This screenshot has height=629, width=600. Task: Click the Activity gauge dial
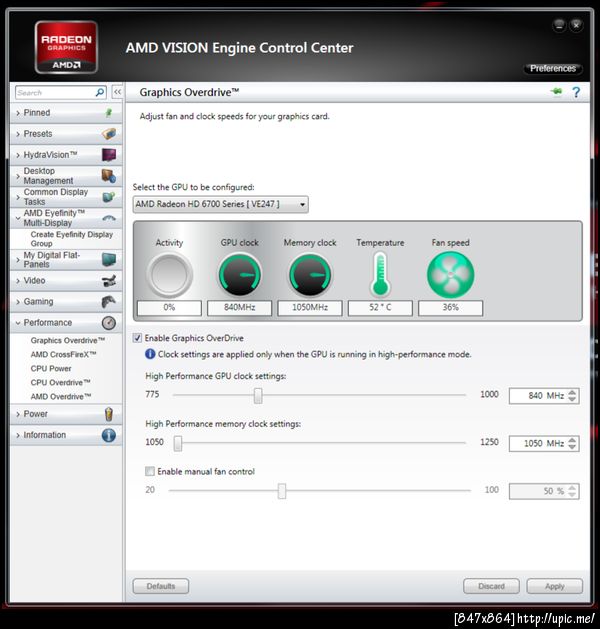pyautogui.click(x=170, y=275)
